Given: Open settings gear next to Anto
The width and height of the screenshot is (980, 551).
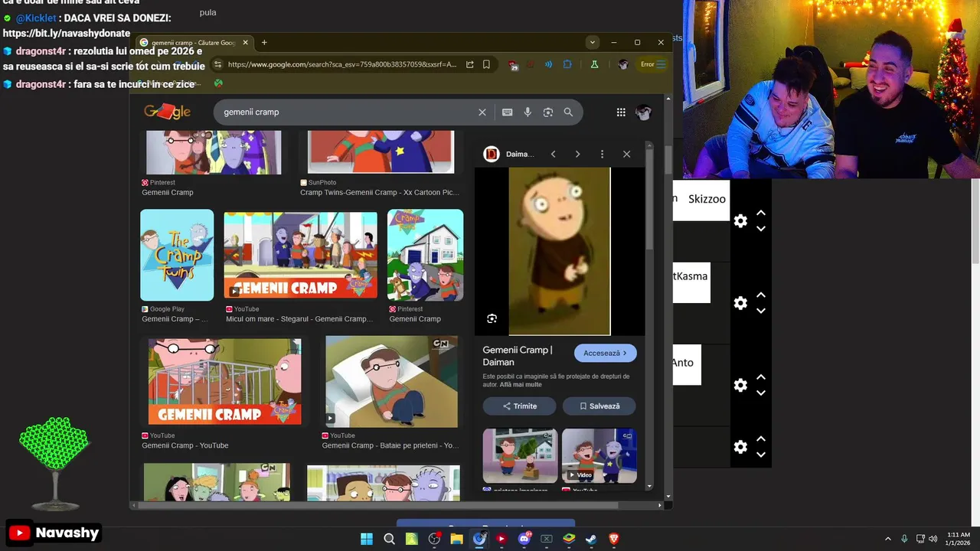Looking at the screenshot, I should (740, 385).
